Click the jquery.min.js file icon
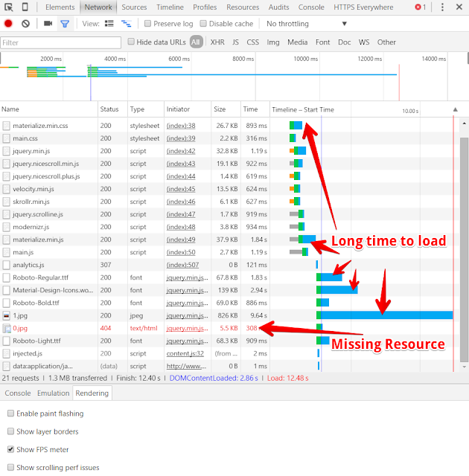469x476 pixels. (6, 151)
